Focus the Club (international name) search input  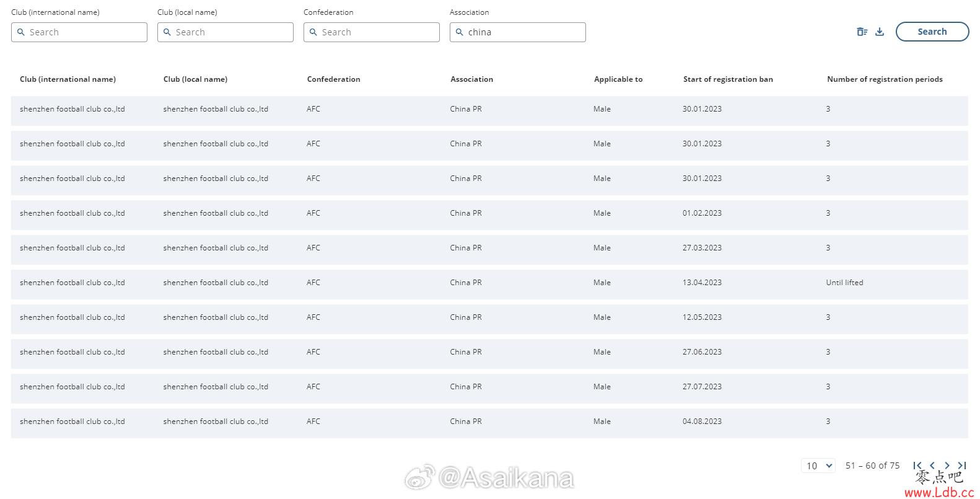coord(79,32)
